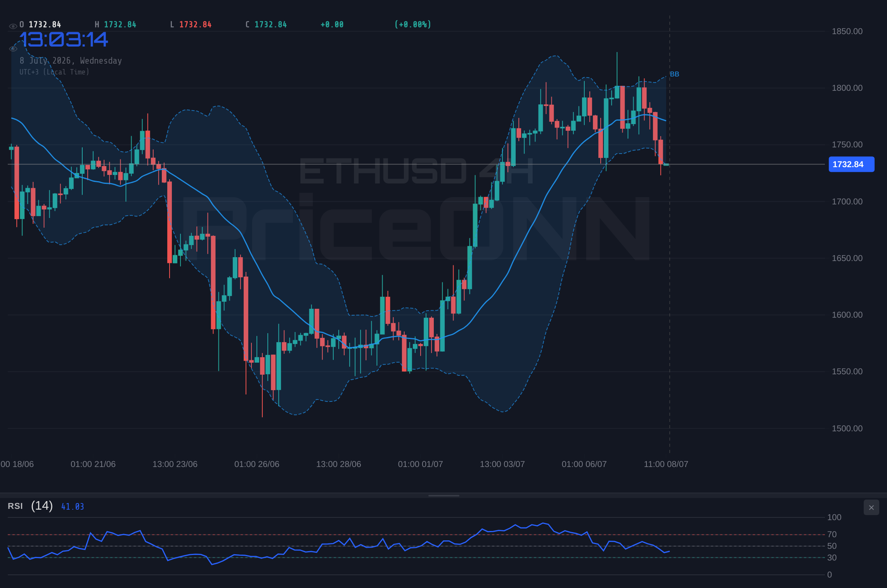This screenshot has height=588, width=887.
Task: Click the RSI indicator title
Action: [15, 506]
